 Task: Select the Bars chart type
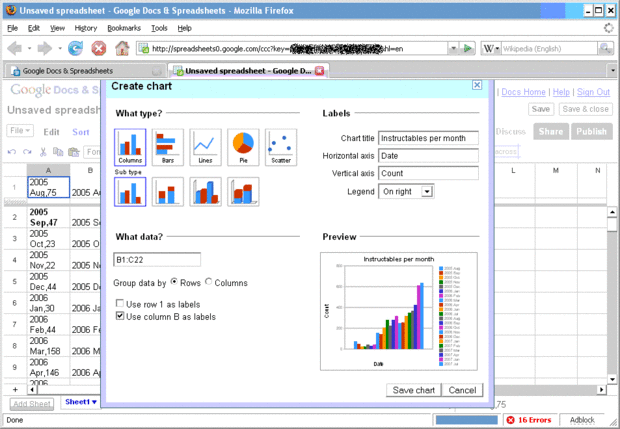tap(168, 147)
